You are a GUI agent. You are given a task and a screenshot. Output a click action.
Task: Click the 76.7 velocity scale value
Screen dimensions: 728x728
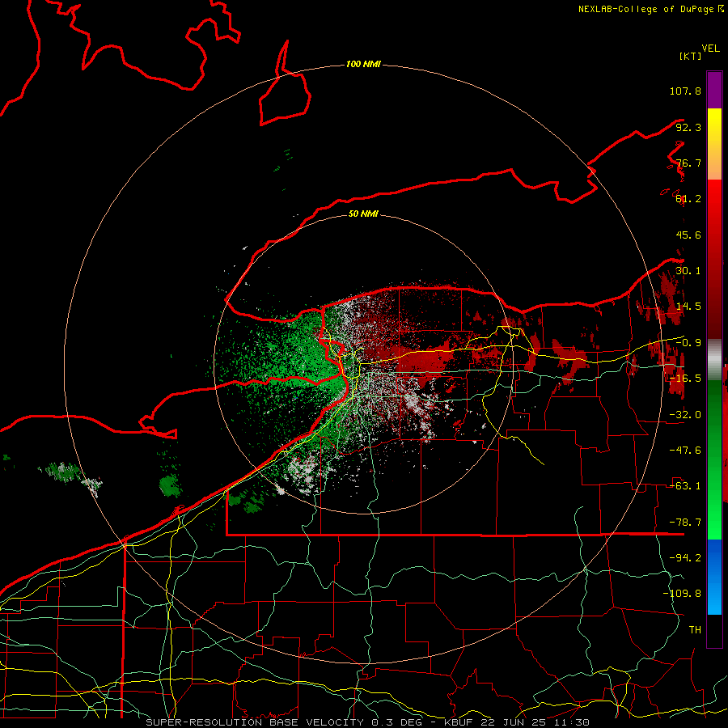[x=688, y=163]
